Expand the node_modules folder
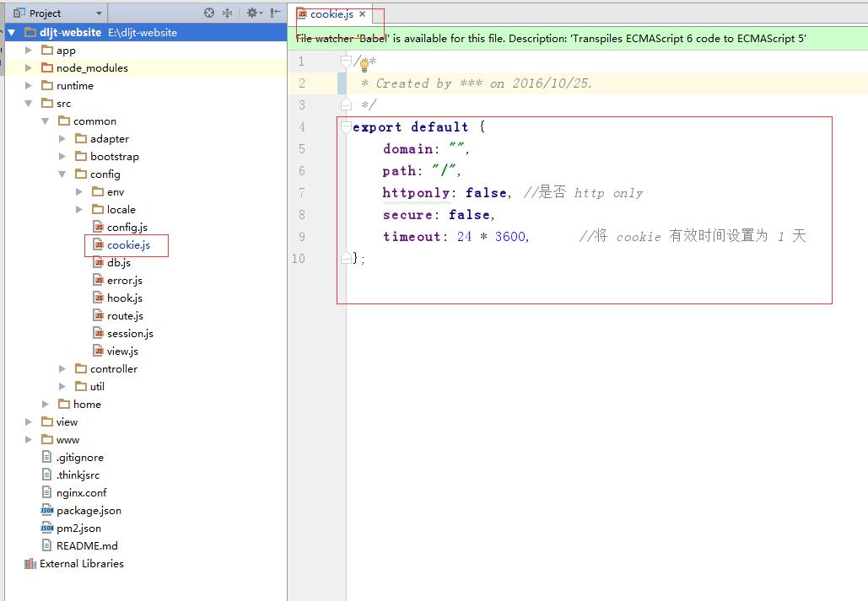 [x=28, y=68]
